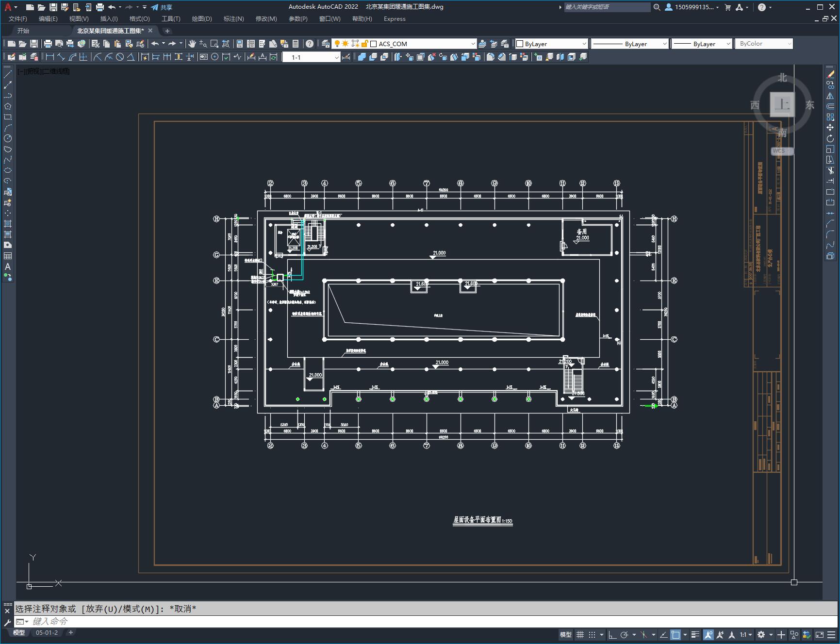840x644 pixels.
Task: Toggle lineweight display in status bar
Action: (695, 634)
